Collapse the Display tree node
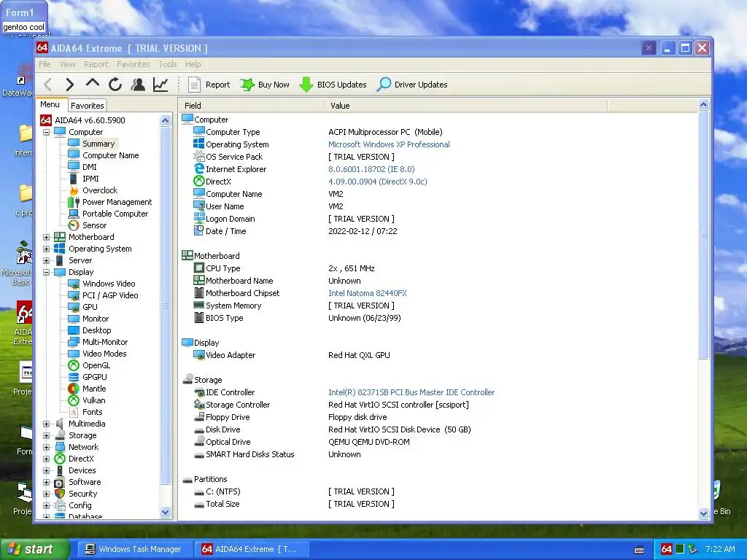The width and height of the screenshot is (747, 560). (46, 273)
